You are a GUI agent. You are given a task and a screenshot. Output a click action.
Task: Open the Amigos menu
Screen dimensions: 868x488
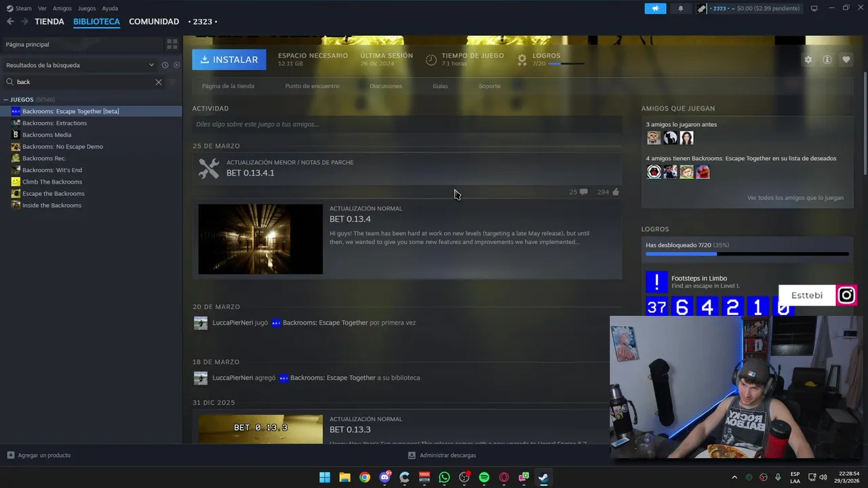click(x=62, y=8)
